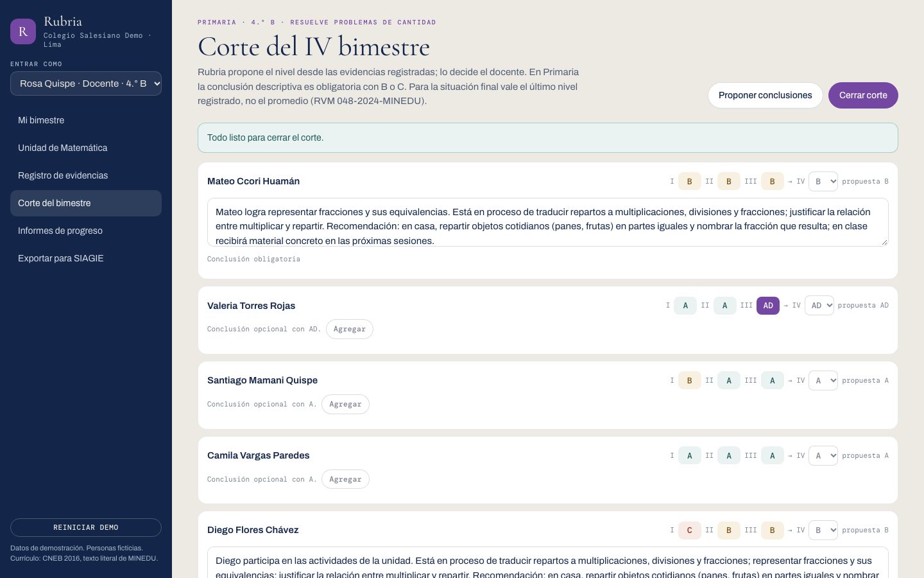Open Informes de progreso
The height and width of the screenshot is (578, 924).
pyautogui.click(x=86, y=231)
